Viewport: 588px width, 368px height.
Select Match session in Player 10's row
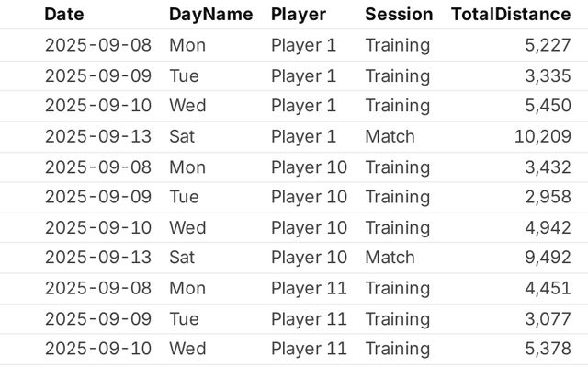click(x=390, y=258)
